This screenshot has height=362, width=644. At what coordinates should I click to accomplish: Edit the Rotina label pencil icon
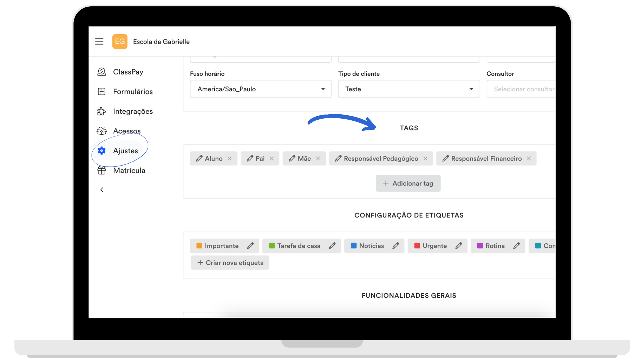[x=517, y=246]
